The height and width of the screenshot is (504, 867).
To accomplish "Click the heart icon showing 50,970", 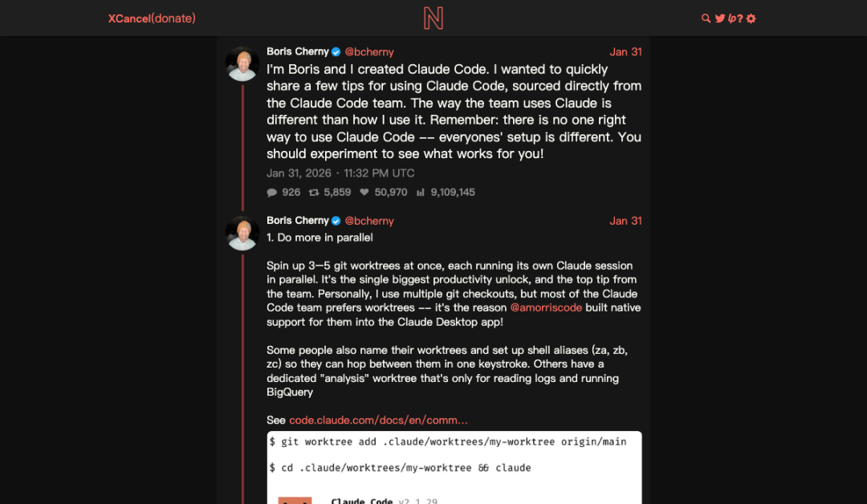I will tap(365, 192).
